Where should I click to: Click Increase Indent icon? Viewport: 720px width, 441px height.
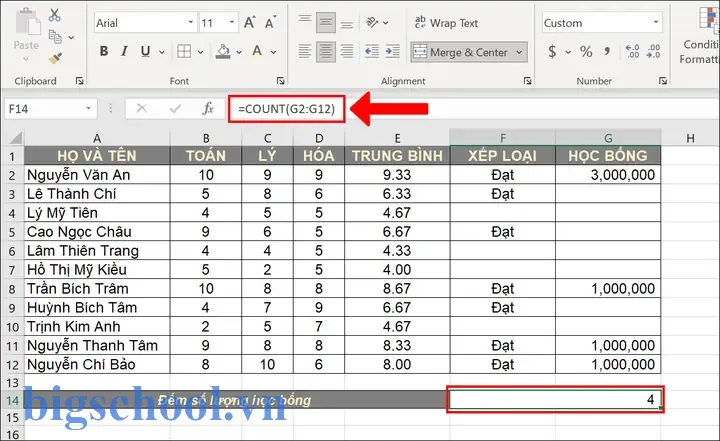[x=393, y=51]
